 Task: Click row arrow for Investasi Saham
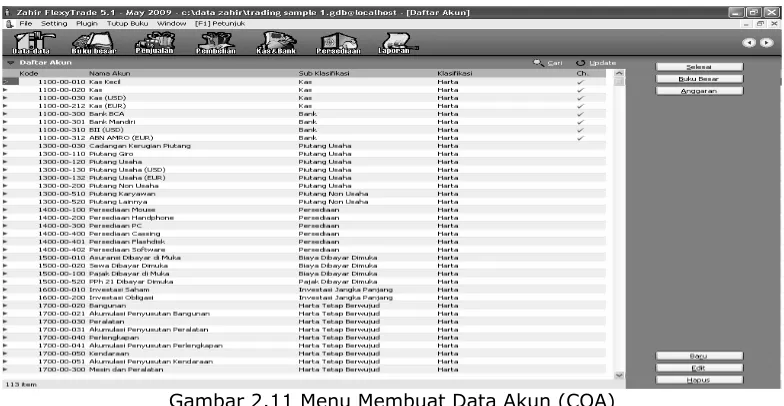point(6,290)
